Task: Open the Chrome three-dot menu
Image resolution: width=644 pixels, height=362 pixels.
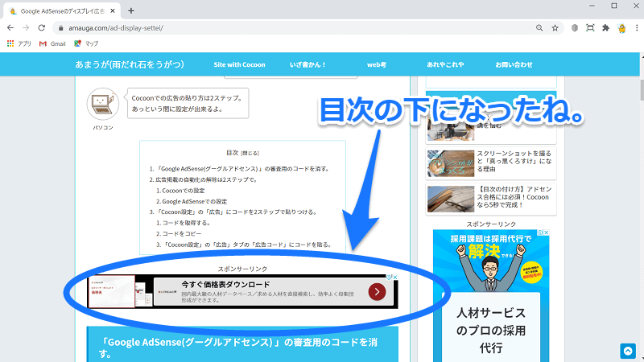Action: tap(635, 27)
